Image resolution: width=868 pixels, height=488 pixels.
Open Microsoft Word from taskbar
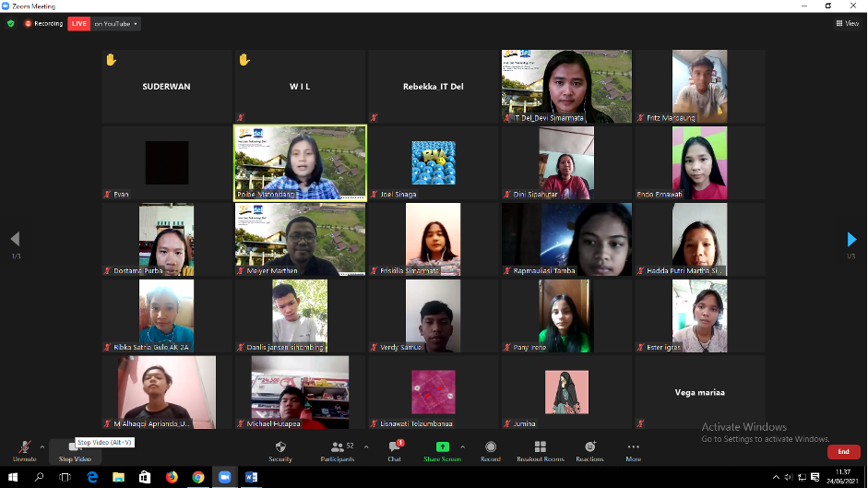[x=251, y=477]
